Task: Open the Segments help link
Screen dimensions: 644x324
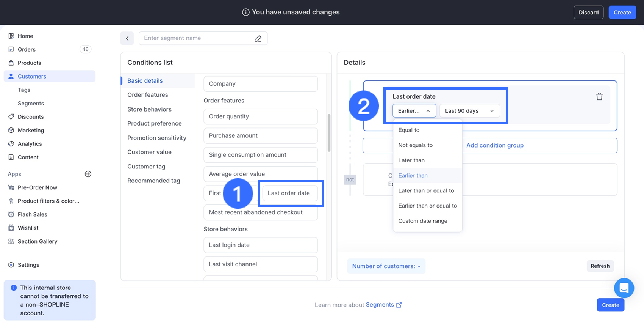Action: pos(383,305)
